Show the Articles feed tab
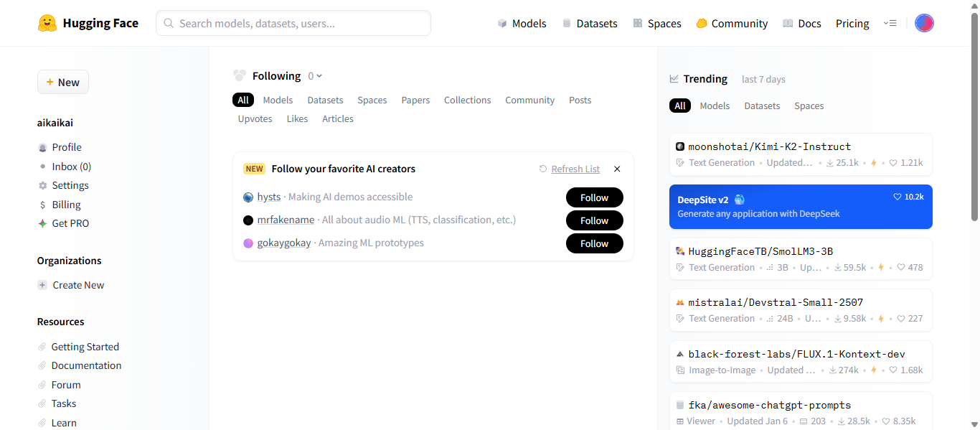Viewport: 980px width, 430px height. tap(337, 118)
